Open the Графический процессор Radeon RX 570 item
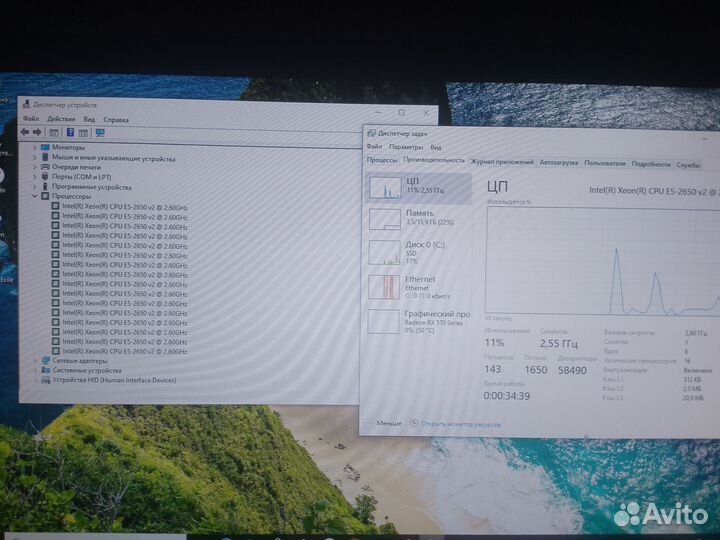 coord(384,320)
